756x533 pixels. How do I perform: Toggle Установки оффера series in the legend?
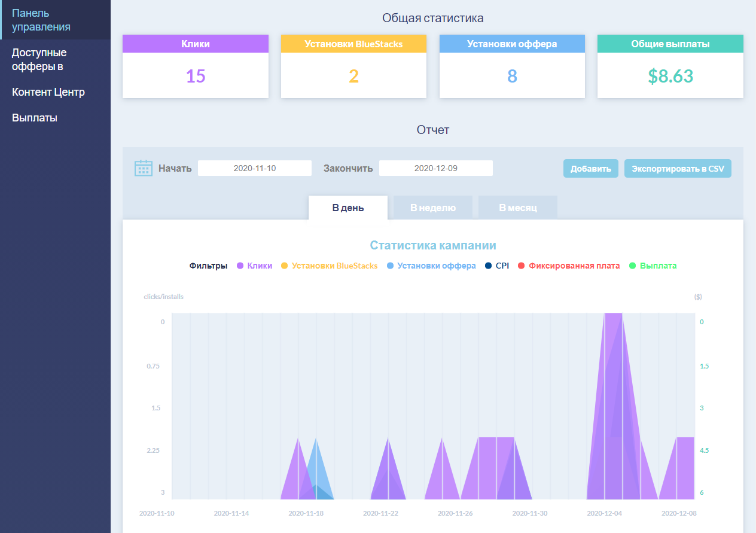(432, 266)
